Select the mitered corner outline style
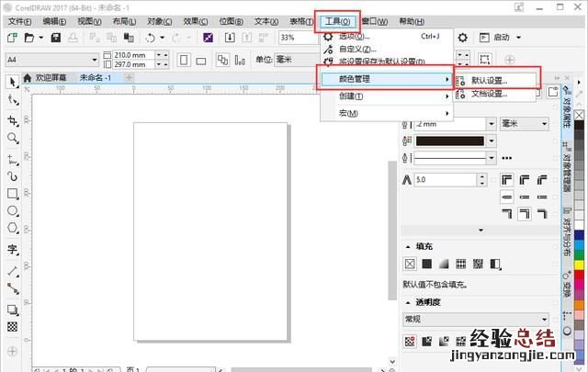Screen dimensions: 588x372 click(507, 180)
